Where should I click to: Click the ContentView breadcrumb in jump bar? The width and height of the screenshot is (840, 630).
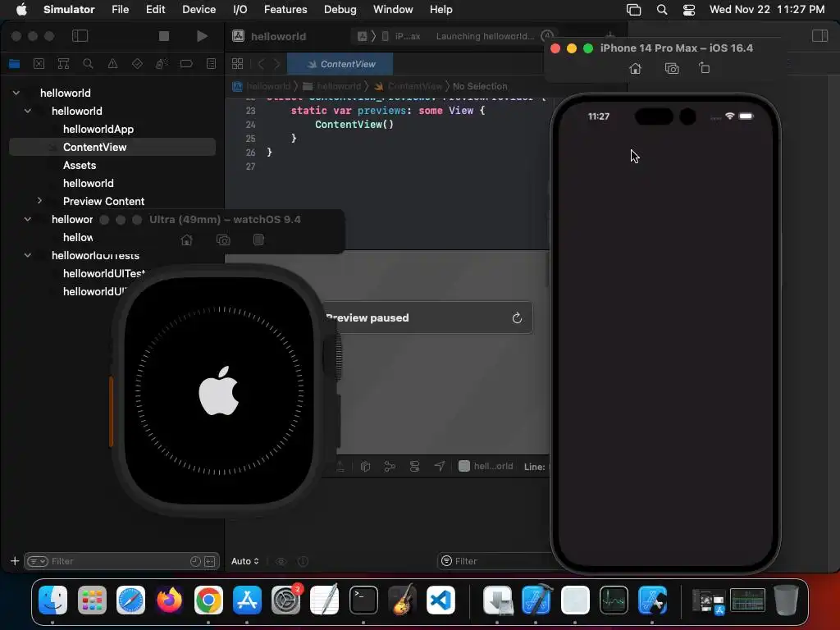[409, 86]
